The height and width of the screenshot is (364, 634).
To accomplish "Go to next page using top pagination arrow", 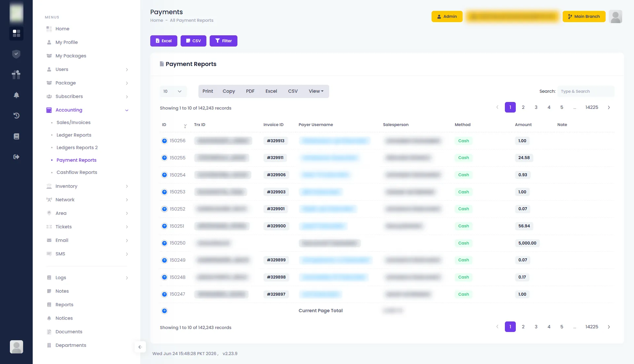I will [609, 108].
